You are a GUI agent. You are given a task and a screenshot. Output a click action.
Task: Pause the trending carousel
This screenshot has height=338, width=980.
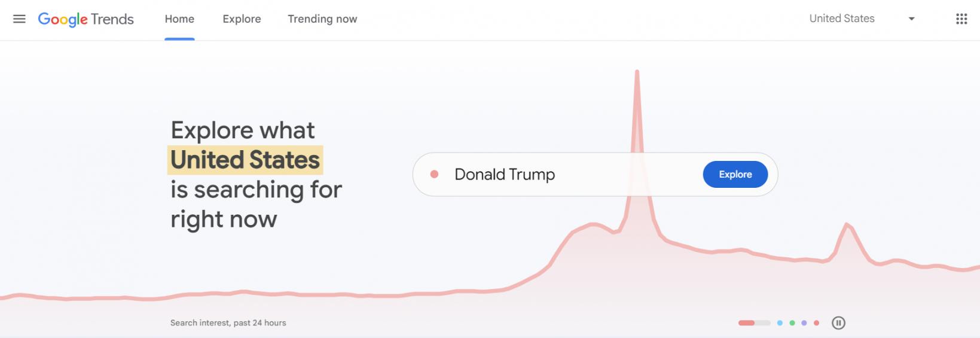click(838, 323)
